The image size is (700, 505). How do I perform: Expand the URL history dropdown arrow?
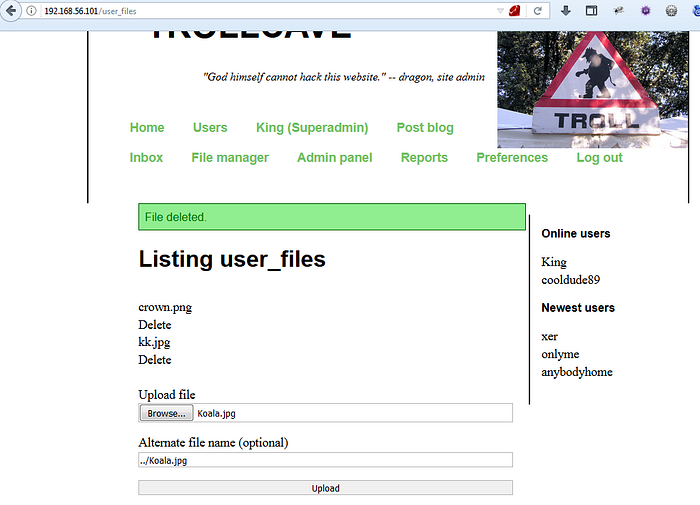click(499, 11)
